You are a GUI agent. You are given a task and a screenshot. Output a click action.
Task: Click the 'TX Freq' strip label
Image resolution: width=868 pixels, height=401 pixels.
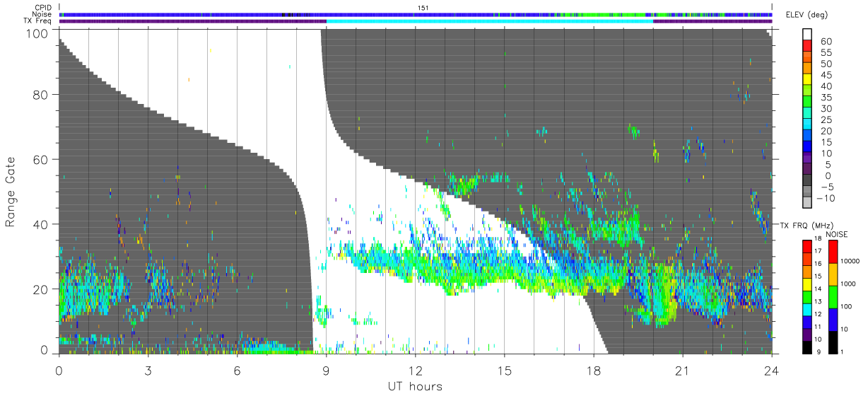[38, 21]
